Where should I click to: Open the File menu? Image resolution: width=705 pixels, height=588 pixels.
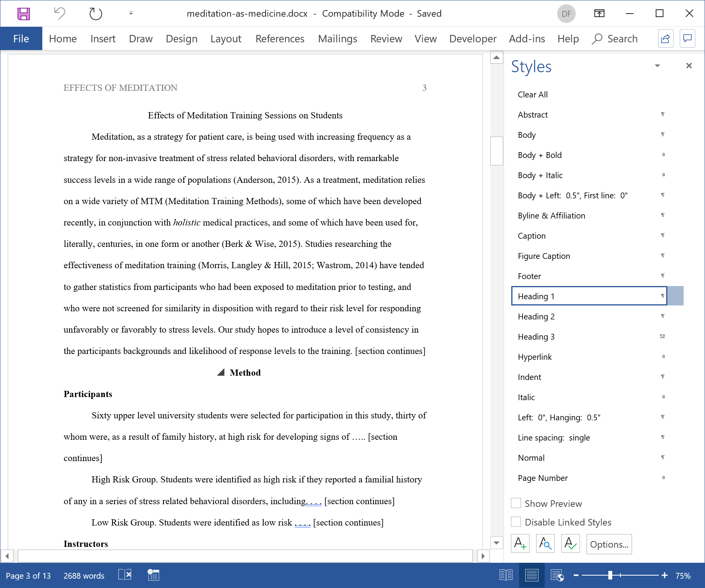pyautogui.click(x=21, y=39)
